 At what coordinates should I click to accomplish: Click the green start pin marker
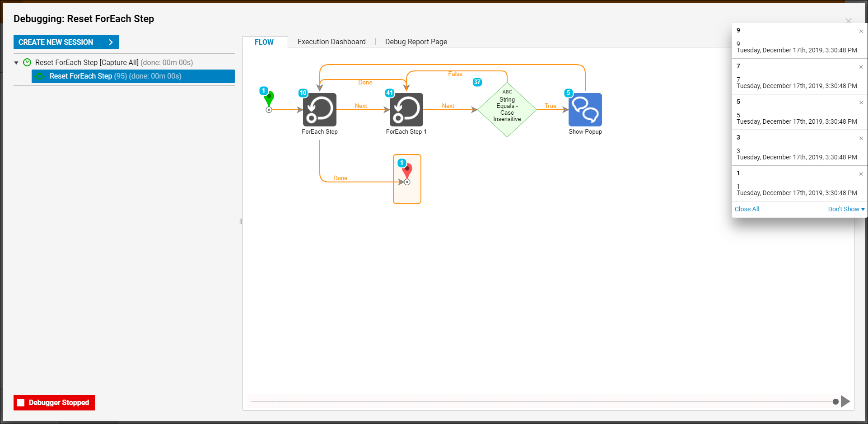tap(269, 99)
